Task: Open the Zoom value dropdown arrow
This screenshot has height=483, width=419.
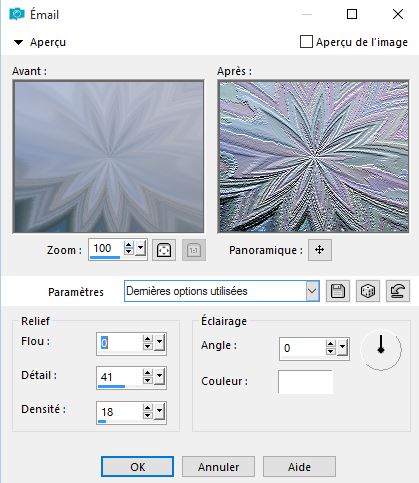Action: point(140,248)
